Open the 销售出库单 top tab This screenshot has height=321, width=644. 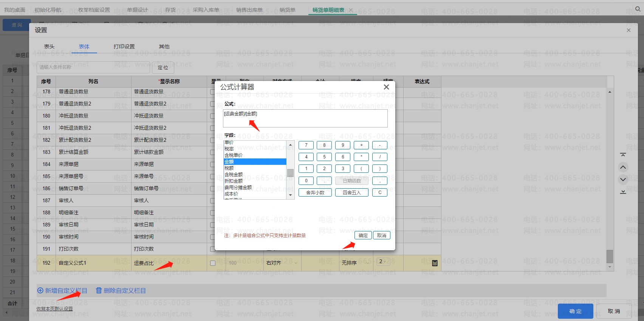coord(249,10)
